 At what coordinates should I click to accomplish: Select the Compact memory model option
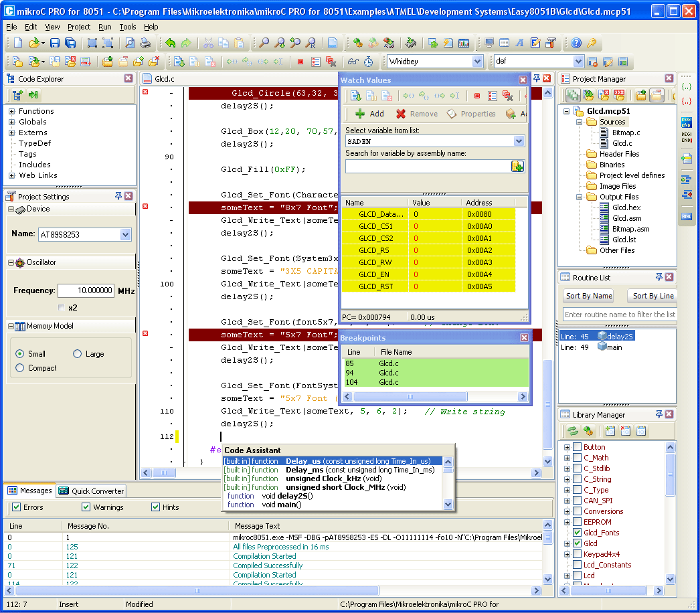click(20, 368)
